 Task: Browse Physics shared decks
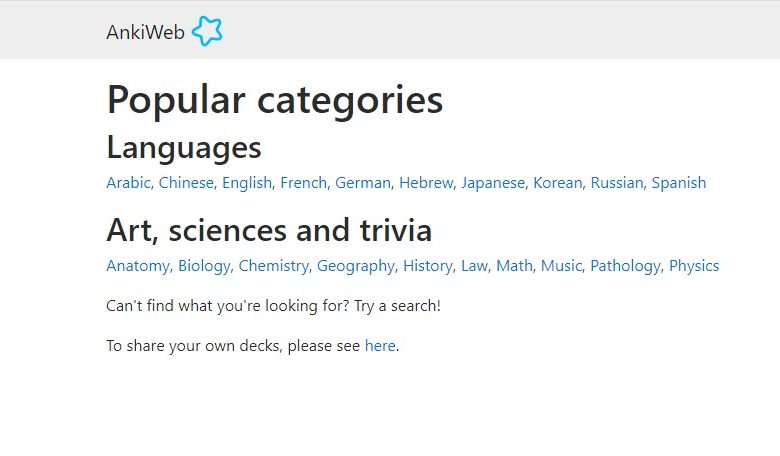694,266
